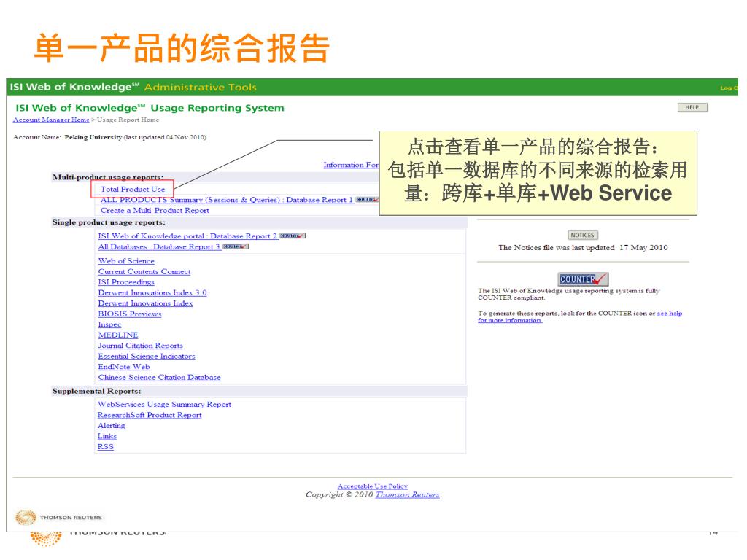Image resolution: width=747 pixels, height=560 pixels.
Task: Open Chinese Science Citation Database report
Action: [159, 377]
